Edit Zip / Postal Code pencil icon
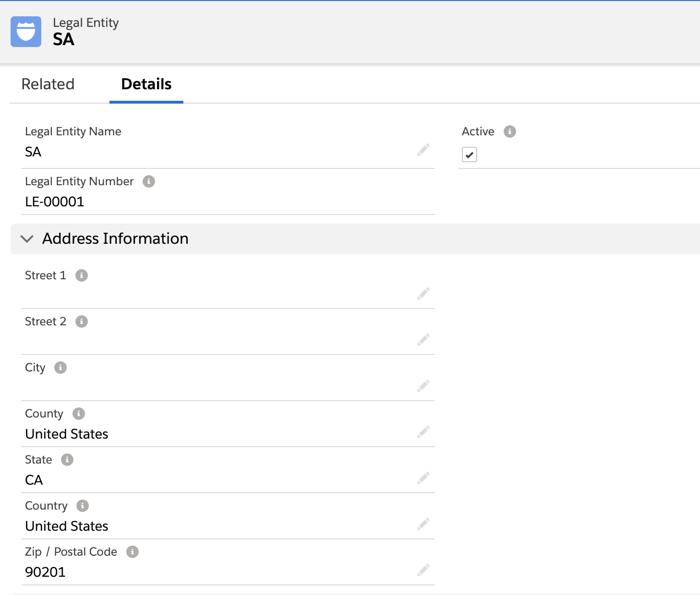Viewport: 700px width, 595px height. (423, 570)
